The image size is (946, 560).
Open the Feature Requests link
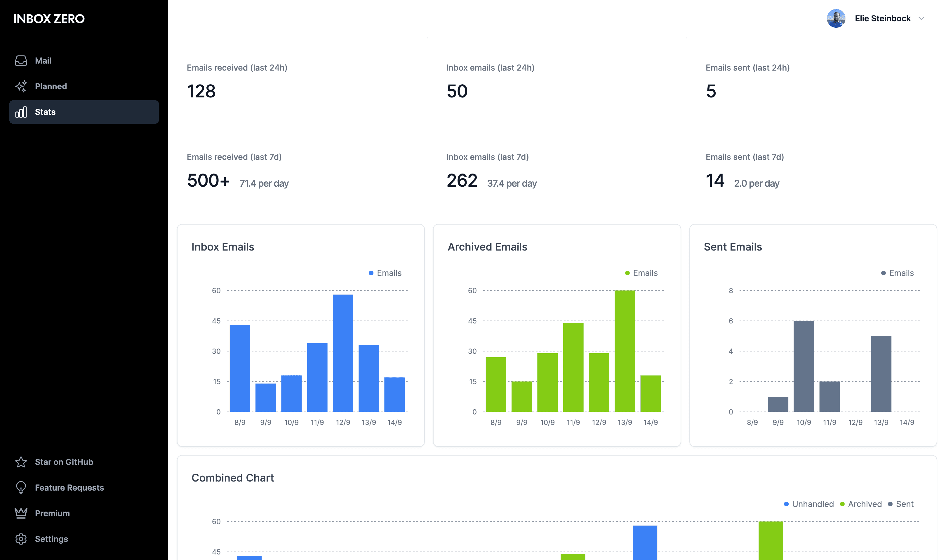coord(69,488)
